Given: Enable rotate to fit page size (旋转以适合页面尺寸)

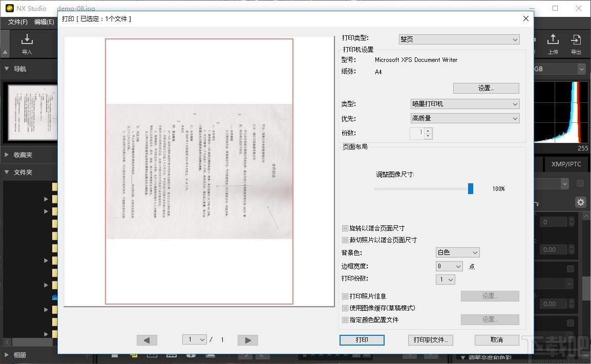Looking at the screenshot, I should [x=345, y=228].
